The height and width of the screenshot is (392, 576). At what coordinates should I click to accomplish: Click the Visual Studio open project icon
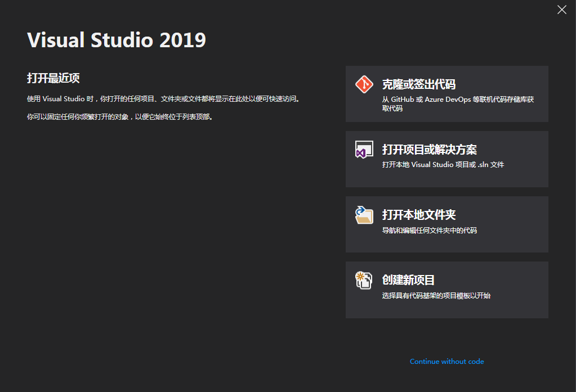point(364,150)
